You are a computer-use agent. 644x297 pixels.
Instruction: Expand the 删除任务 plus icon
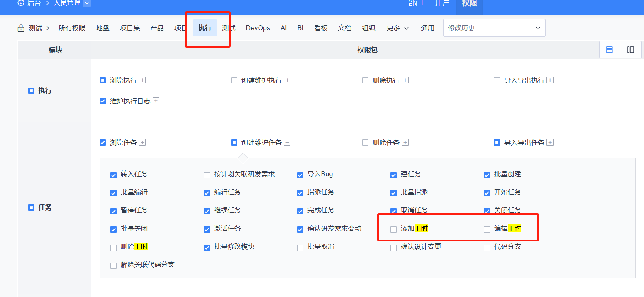tap(405, 142)
